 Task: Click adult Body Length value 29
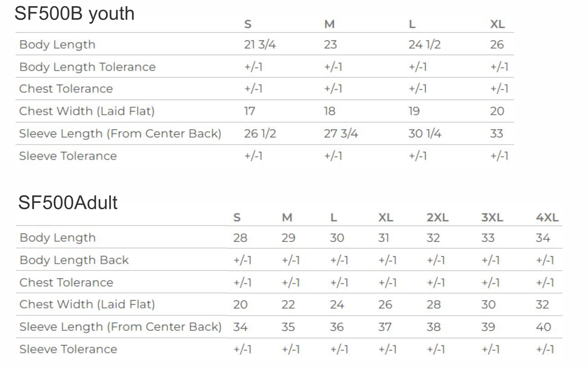(x=288, y=238)
